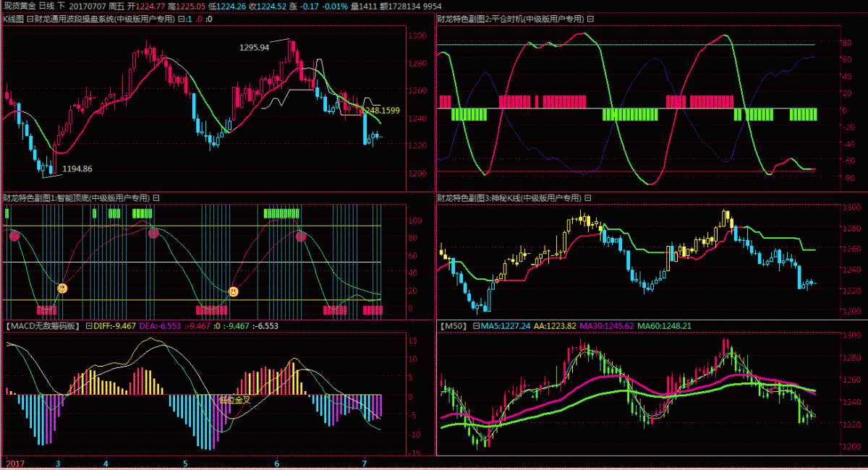
Task: Click the DEA:-6.553 readout
Action: point(159,326)
